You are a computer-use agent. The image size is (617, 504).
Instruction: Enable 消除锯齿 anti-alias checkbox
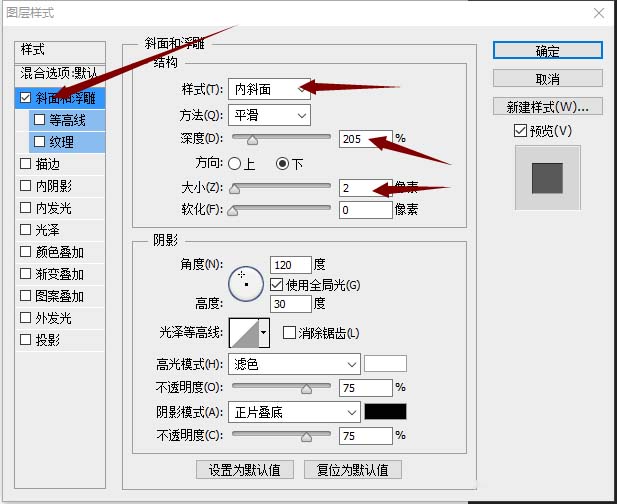pos(290,333)
